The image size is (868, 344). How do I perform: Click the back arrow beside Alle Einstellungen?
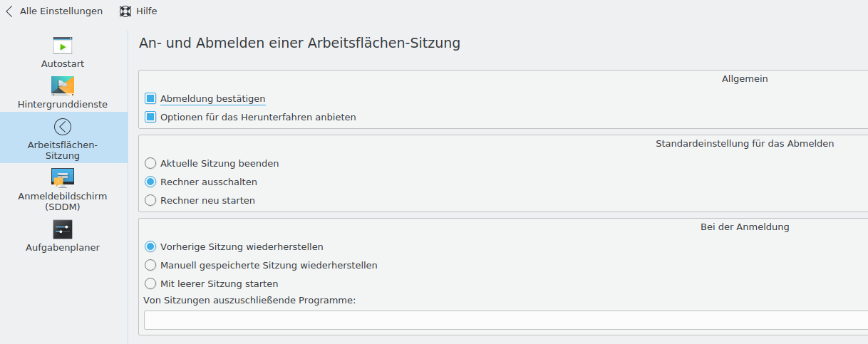click(9, 11)
